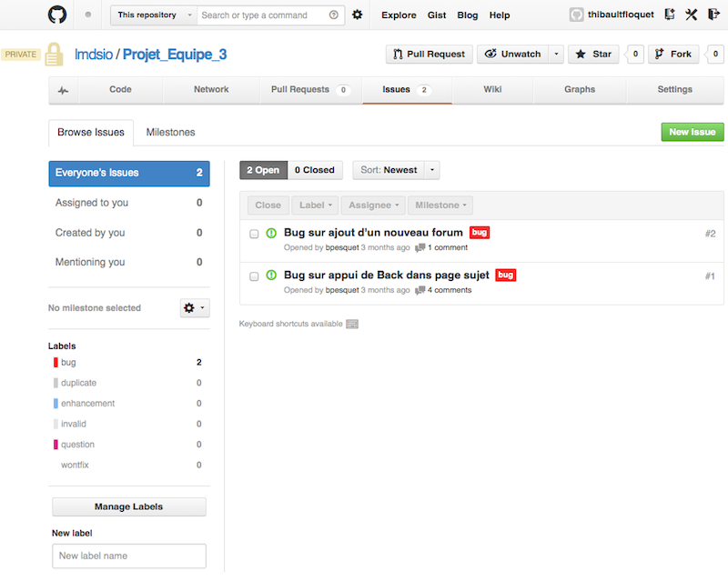Click the create new repository icon
The height and width of the screenshot is (581, 728).
point(670,15)
